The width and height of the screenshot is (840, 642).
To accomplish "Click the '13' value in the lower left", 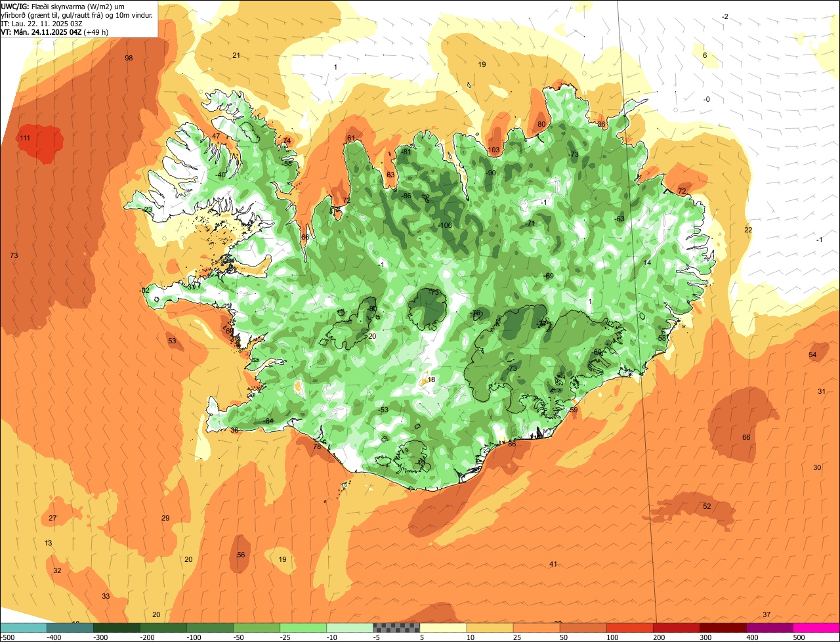I will coord(48,543).
